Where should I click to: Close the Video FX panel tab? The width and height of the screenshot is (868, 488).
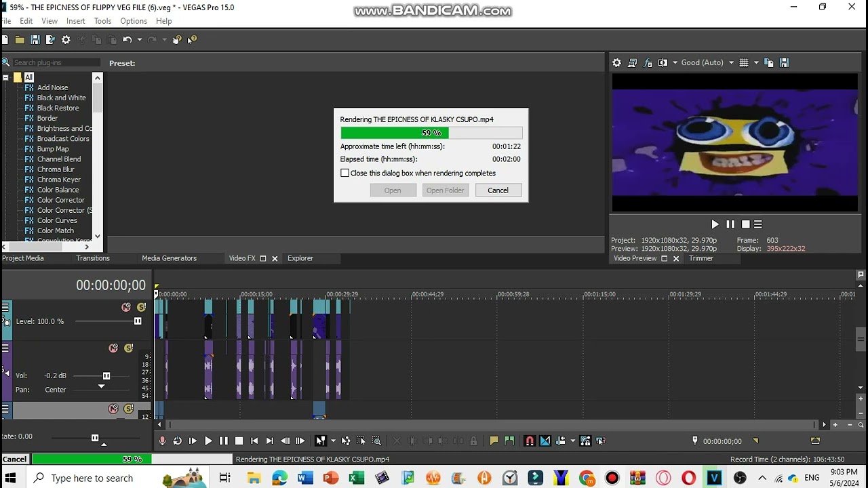[x=275, y=259]
